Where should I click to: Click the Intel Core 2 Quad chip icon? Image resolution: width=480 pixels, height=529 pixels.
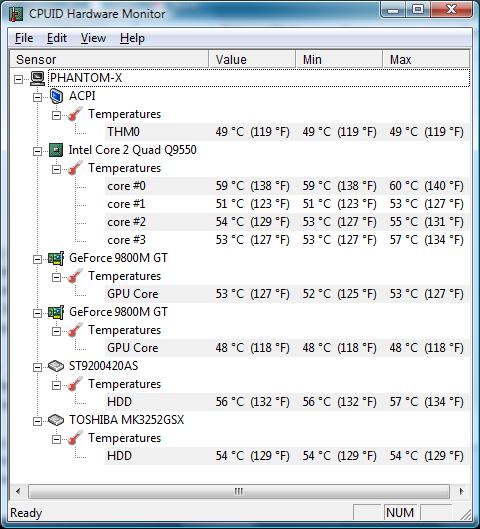(56, 150)
